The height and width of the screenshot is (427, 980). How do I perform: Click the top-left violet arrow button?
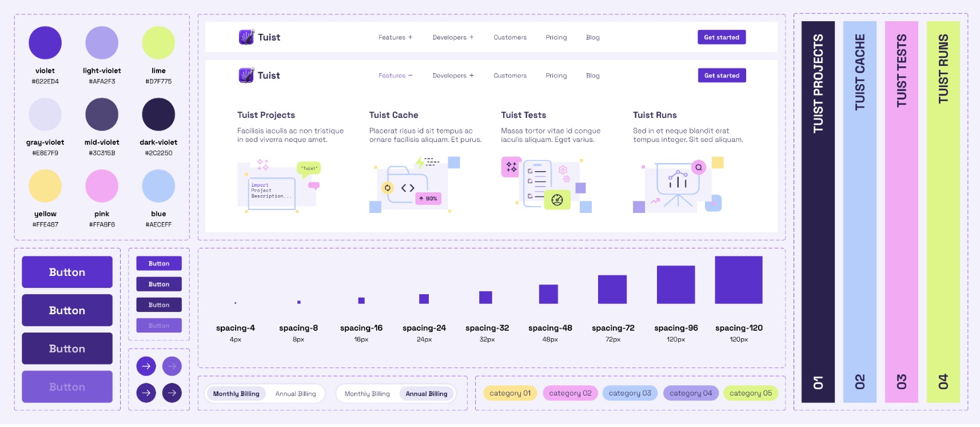click(146, 366)
